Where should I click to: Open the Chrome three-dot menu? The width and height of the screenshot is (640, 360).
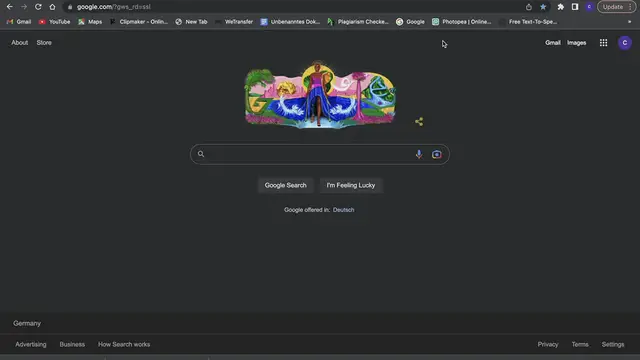click(x=631, y=7)
